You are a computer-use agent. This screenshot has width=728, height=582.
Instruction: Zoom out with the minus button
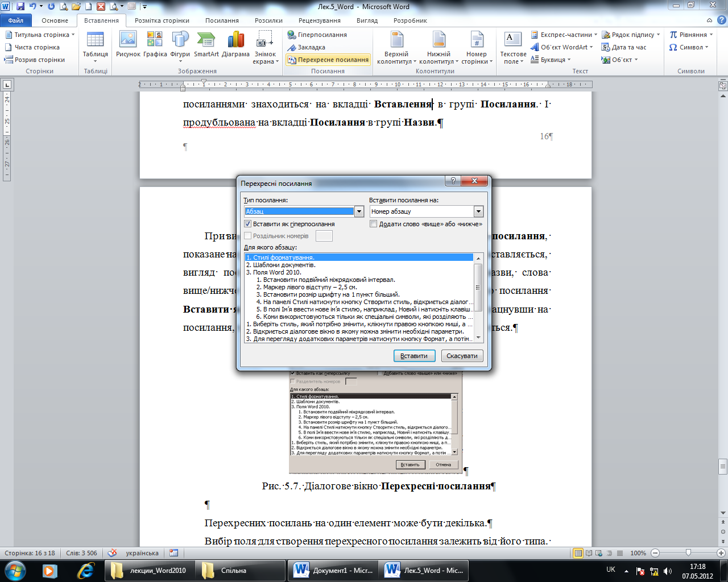655,553
